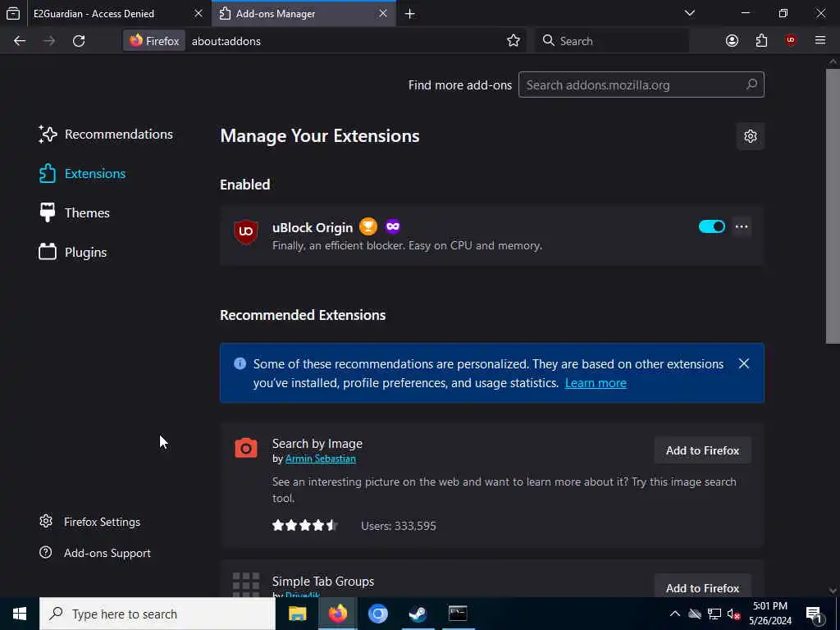Open the Extensions puzzle icon in the toolbar
840x630 pixels.
[x=761, y=41]
